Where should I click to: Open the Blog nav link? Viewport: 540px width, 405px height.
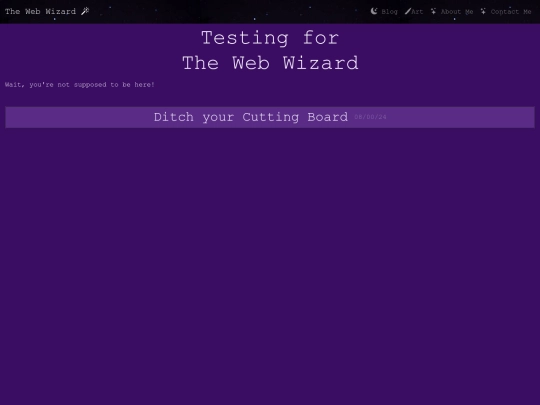pos(389,12)
